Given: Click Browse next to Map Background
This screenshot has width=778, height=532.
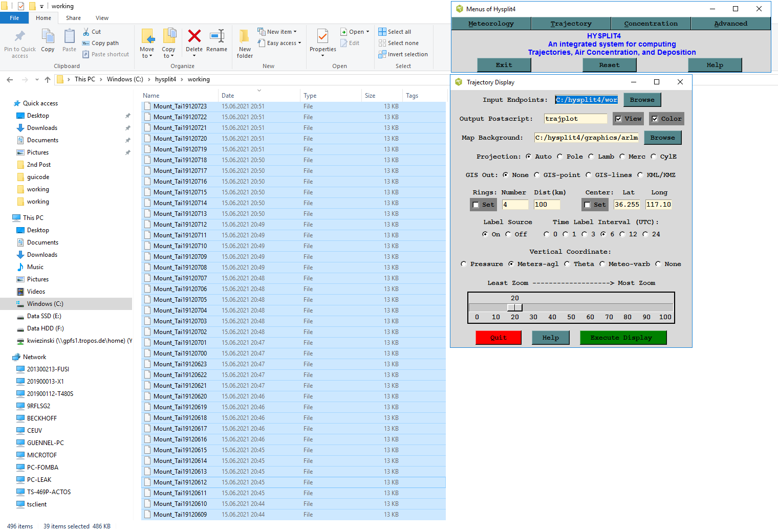Looking at the screenshot, I should pyautogui.click(x=662, y=138).
